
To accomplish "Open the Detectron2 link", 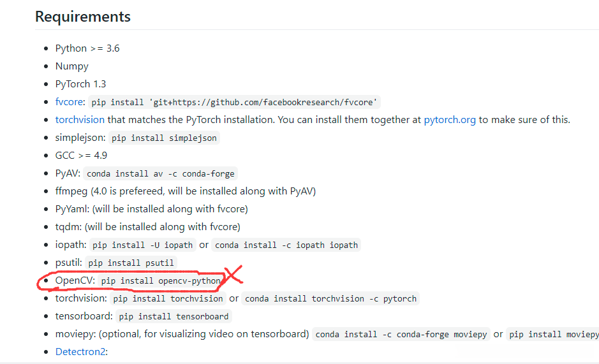I will coord(81,352).
